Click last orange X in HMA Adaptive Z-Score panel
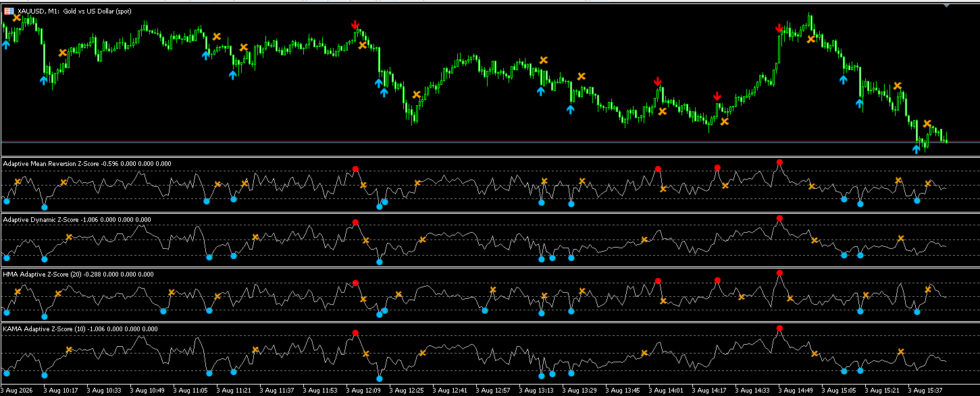Screen dimensions: 980x396 click(927, 289)
